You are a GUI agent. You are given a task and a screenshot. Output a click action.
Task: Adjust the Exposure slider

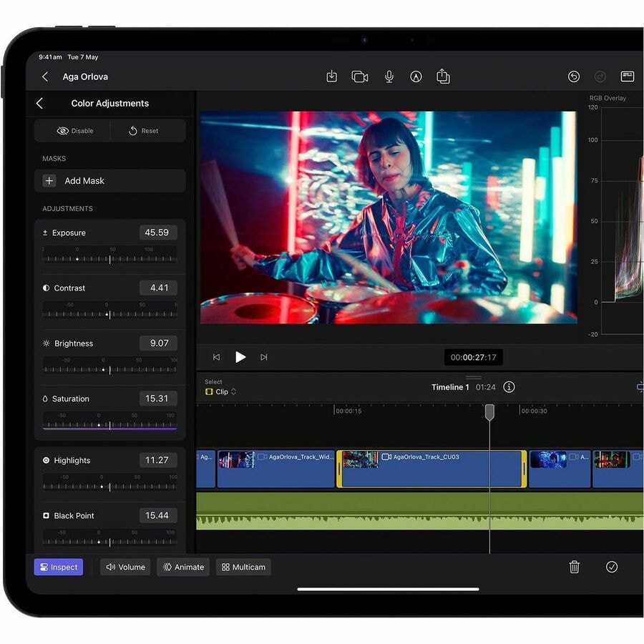click(x=110, y=255)
